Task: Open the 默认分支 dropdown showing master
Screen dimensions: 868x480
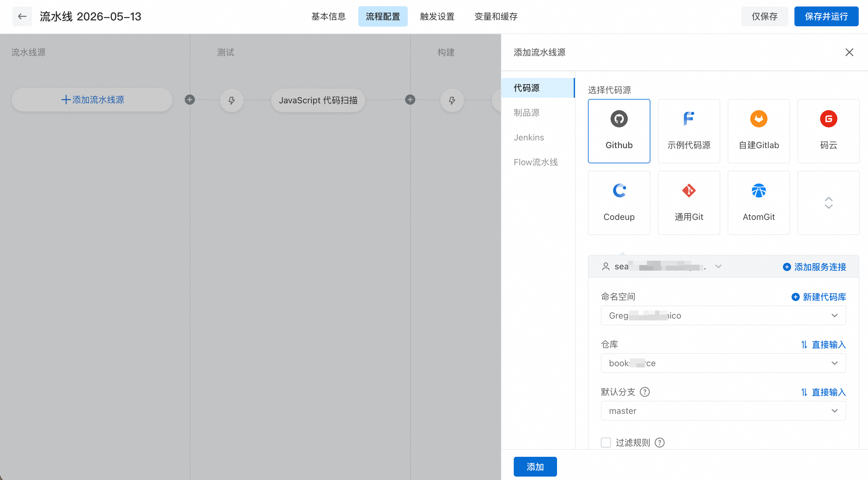Action: click(723, 410)
